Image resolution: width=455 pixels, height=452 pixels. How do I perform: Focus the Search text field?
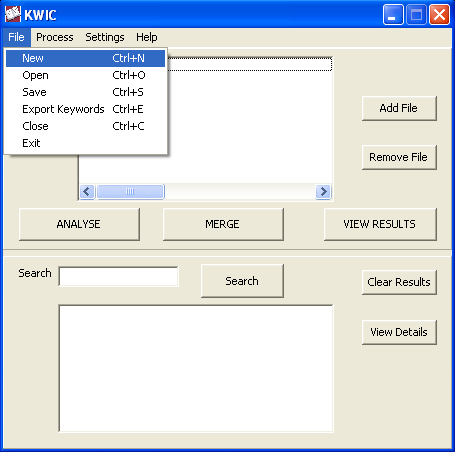[118, 276]
